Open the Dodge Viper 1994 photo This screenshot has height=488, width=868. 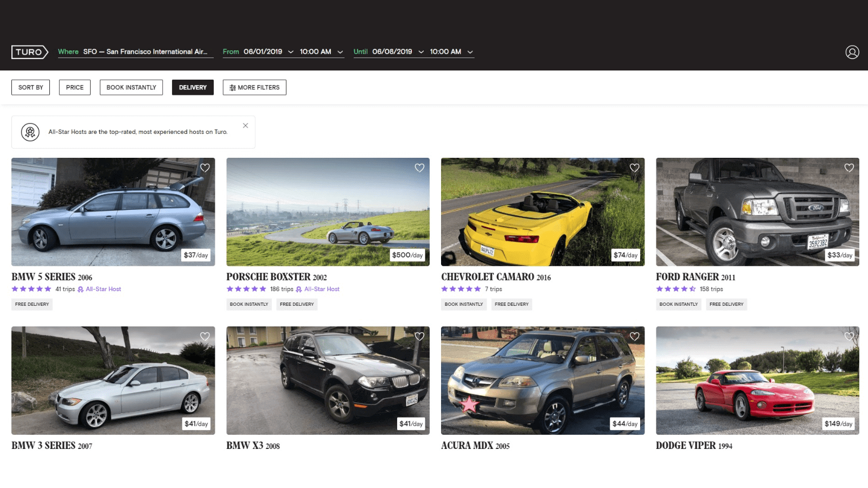point(757,381)
